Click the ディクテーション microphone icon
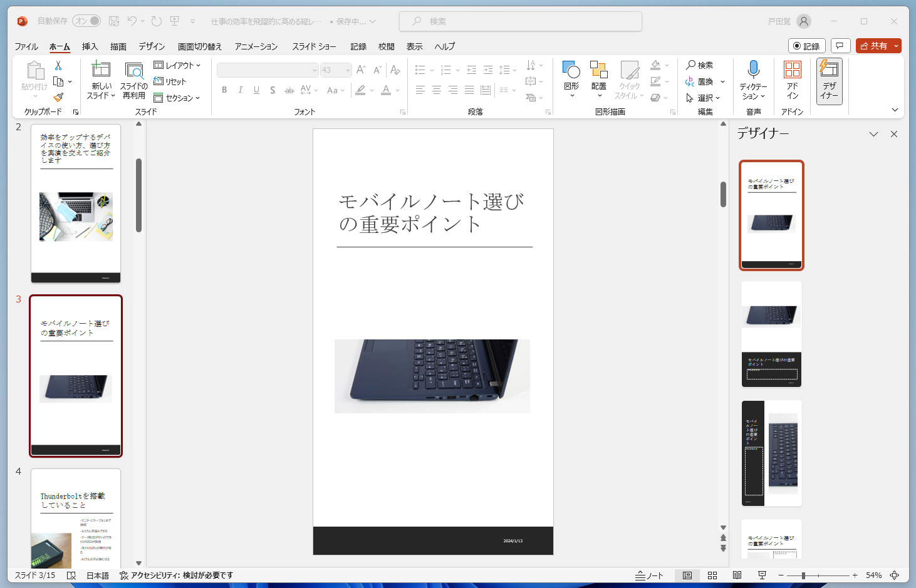Image resolution: width=916 pixels, height=588 pixels. point(753,69)
